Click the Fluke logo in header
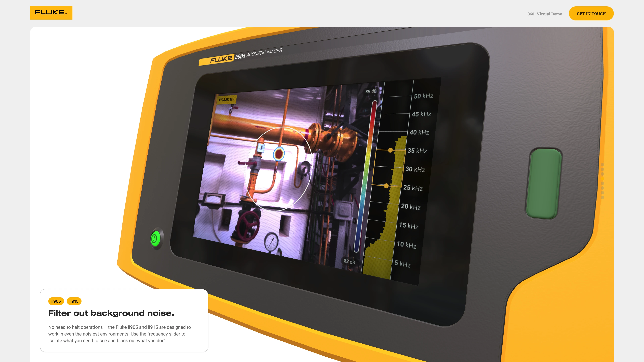 point(51,13)
